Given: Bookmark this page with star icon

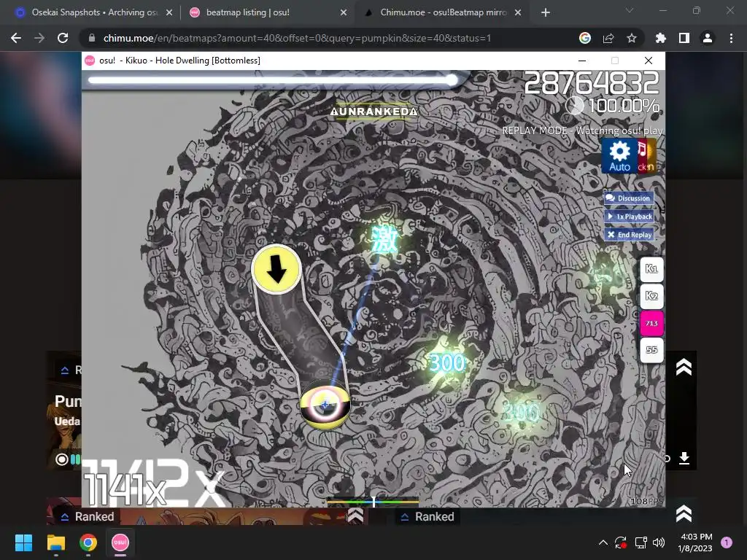Looking at the screenshot, I should click(632, 38).
